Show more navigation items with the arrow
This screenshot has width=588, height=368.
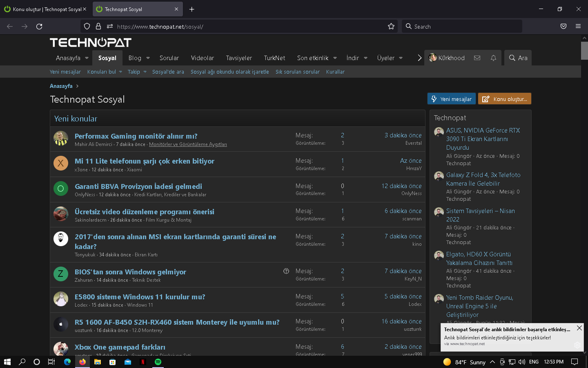click(x=419, y=58)
